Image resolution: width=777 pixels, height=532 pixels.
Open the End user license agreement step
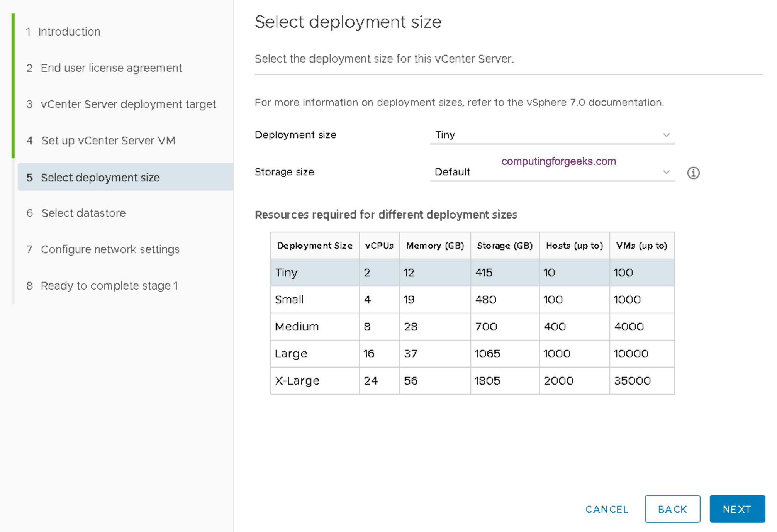coord(112,68)
